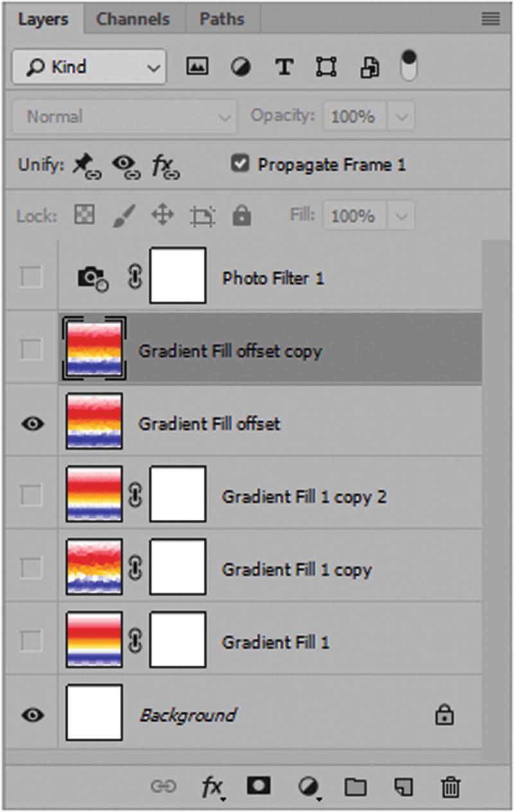Screen dimensions: 514x812
Task: Open the Layers panel menu
Action: (x=490, y=19)
